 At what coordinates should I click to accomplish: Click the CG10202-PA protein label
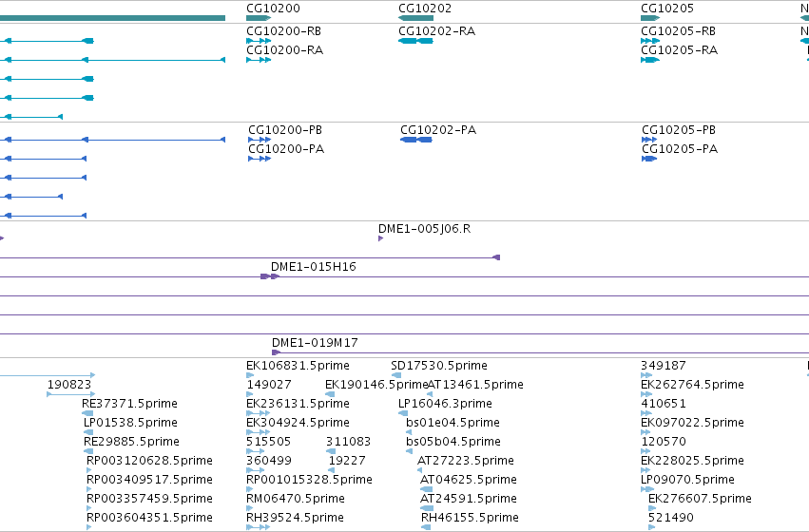pyautogui.click(x=438, y=130)
